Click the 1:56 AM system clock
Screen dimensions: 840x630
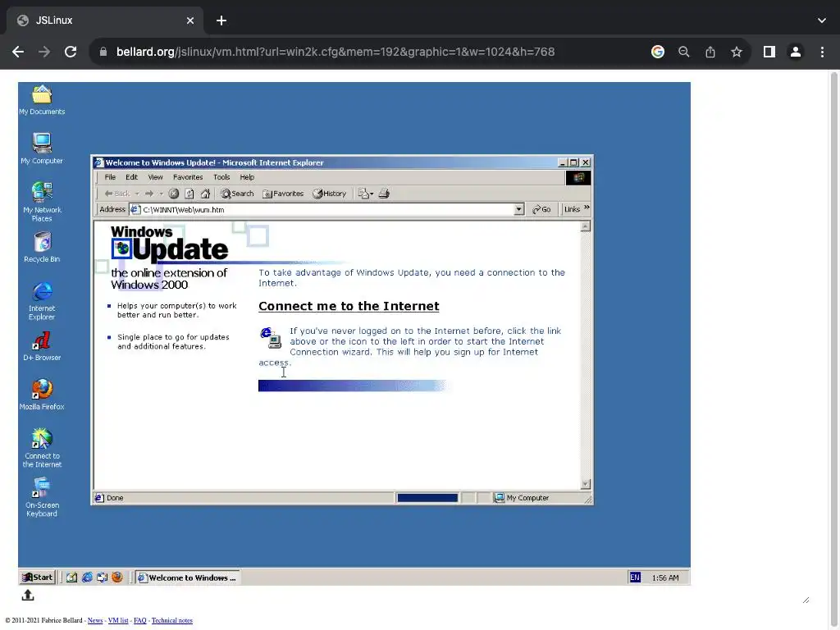pos(665,577)
